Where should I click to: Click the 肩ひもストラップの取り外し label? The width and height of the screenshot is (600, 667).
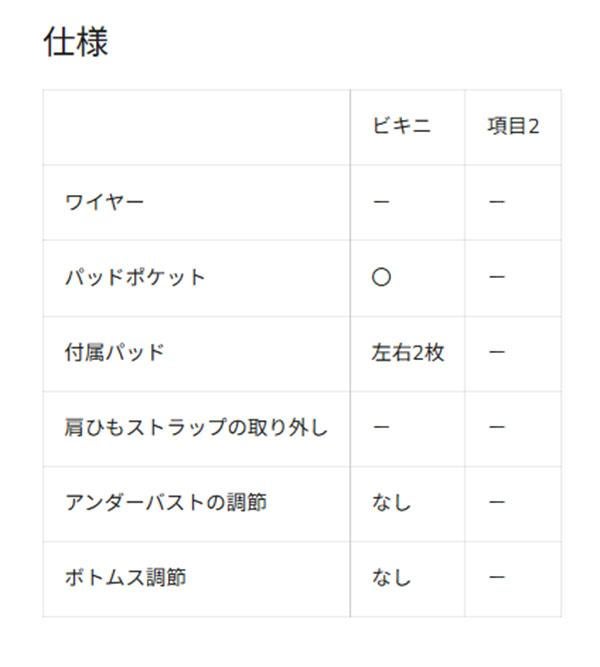tap(196, 427)
